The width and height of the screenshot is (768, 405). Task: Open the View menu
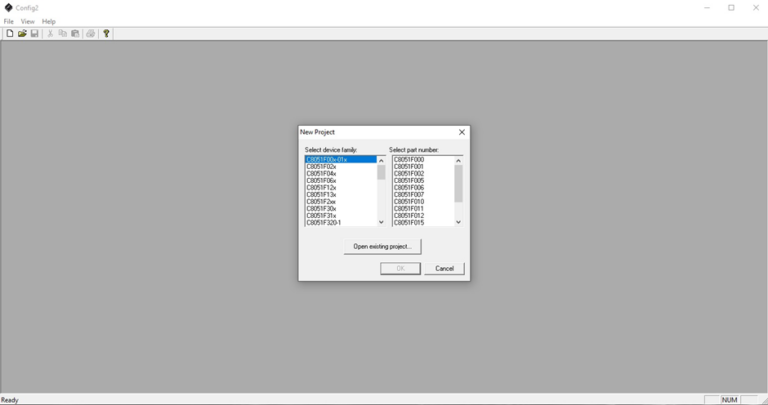click(28, 21)
